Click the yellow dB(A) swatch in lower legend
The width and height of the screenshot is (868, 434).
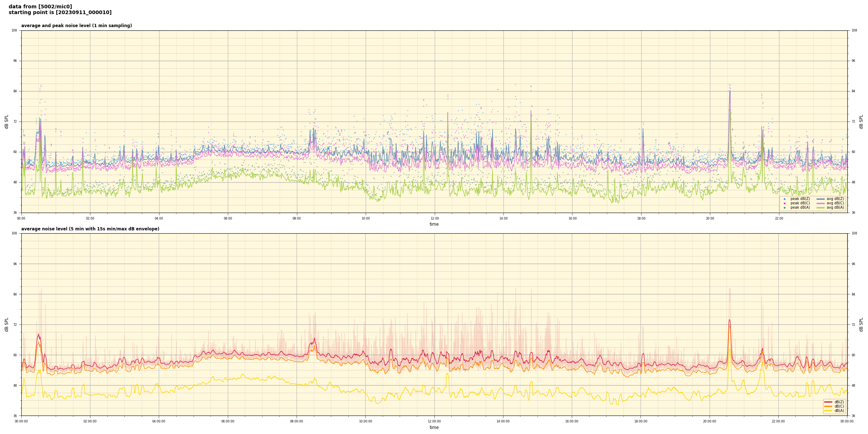pos(828,410)
